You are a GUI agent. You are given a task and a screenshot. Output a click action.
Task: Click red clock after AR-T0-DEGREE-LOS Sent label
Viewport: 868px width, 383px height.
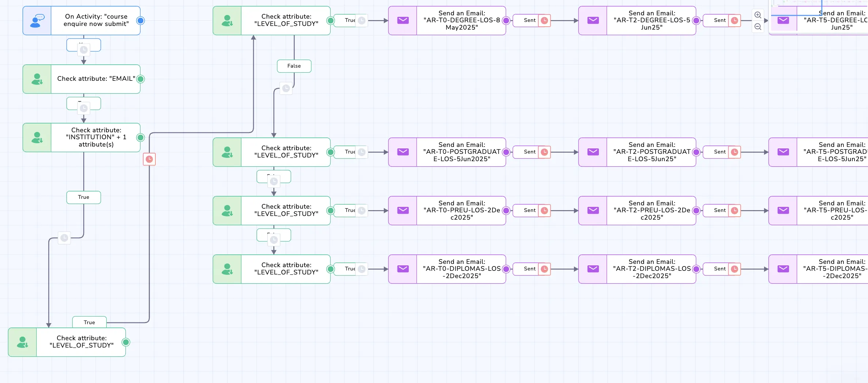point(544,20)
